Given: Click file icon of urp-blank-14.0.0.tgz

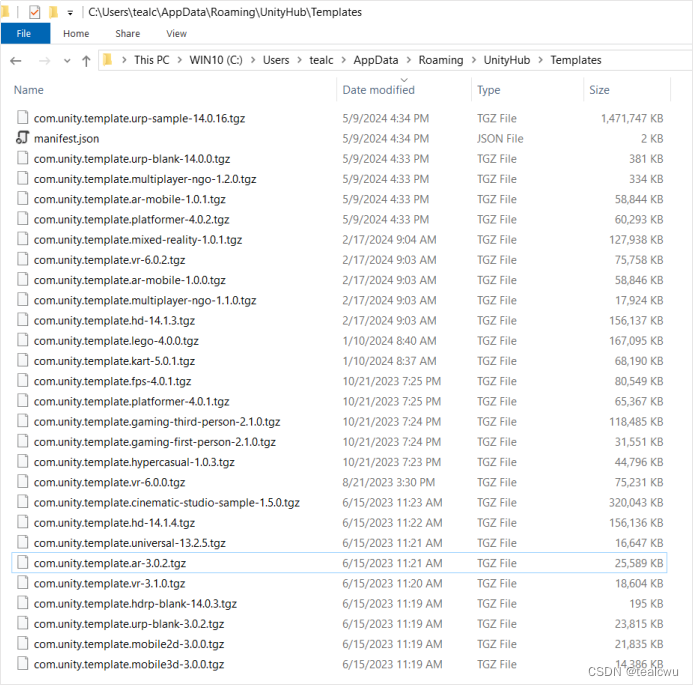Looking at the screenshot, I should coord(23,158).
